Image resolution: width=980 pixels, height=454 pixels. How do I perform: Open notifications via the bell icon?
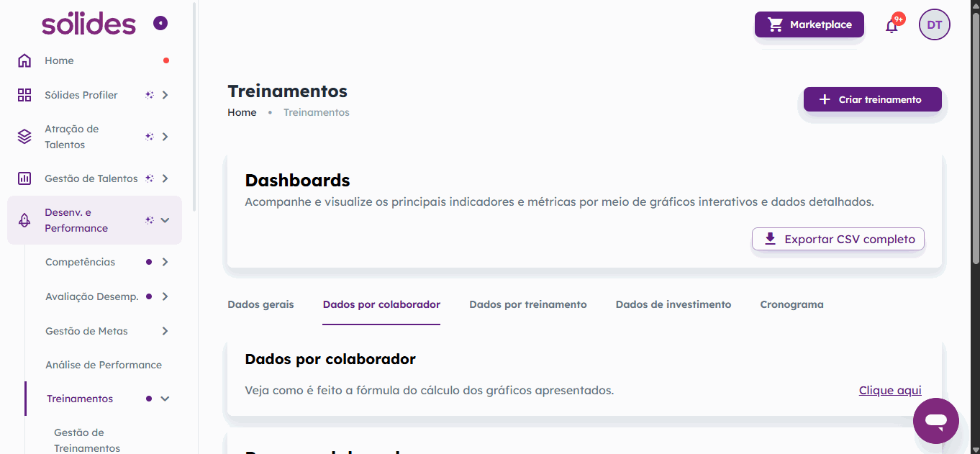(891, 26)
